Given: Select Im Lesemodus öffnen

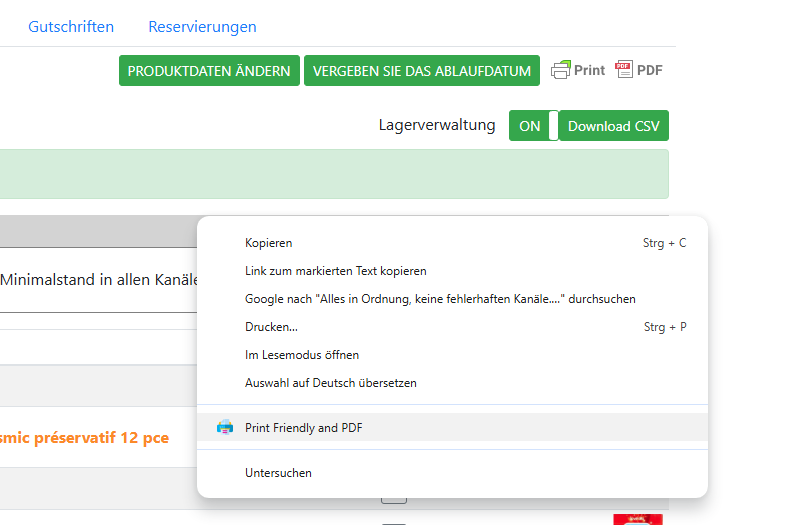Looking at the screenshot, I should tap(452, 355).
